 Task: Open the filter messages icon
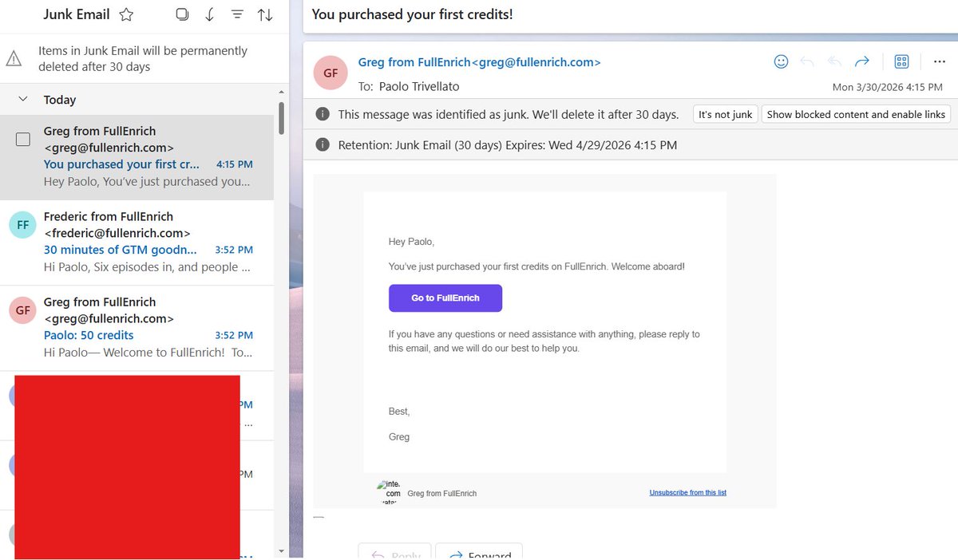[237, 14]
